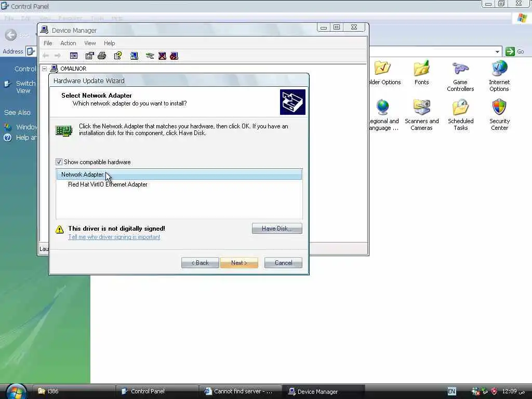532x399 pixels.
Task: Open the driver signing importance link
Action: (114, 237)
